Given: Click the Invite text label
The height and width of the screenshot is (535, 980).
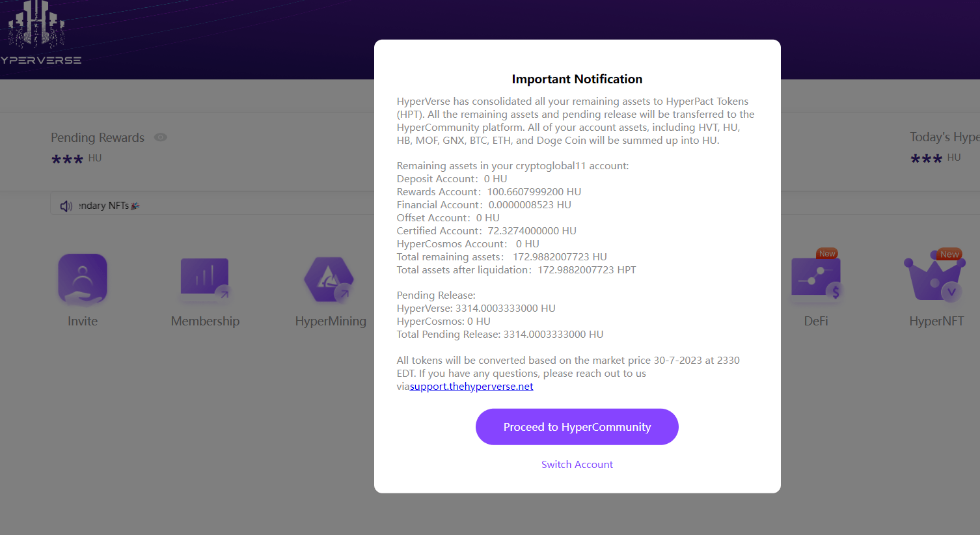Looking at the screenshot, I should point(83,322).
